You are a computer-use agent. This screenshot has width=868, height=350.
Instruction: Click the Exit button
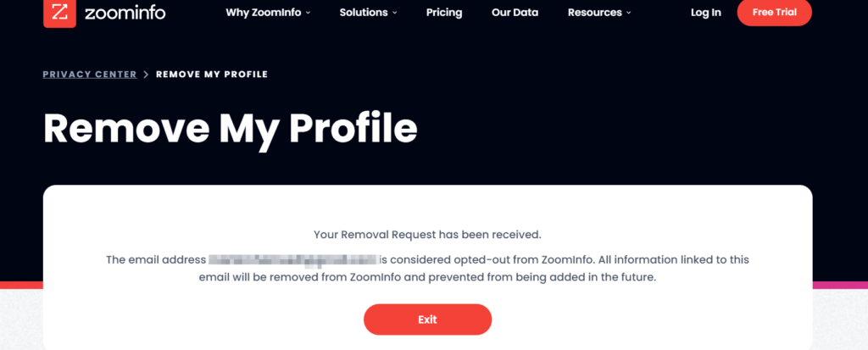[427, 319]
